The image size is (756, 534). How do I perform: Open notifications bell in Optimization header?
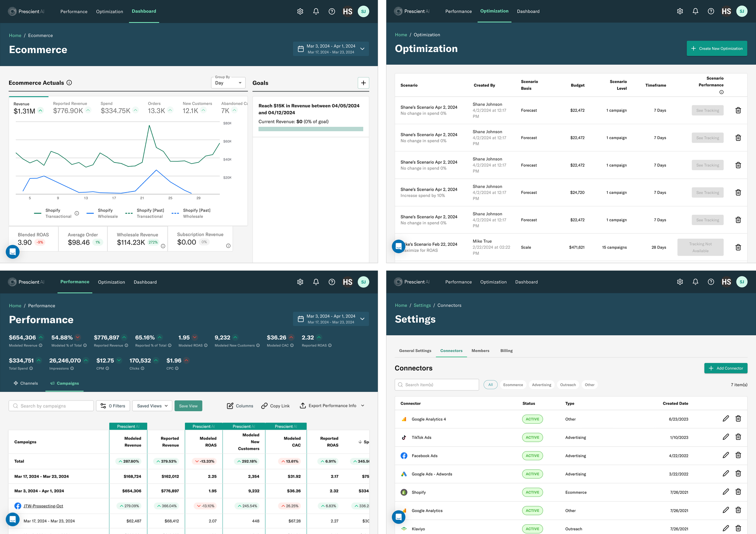695,11
